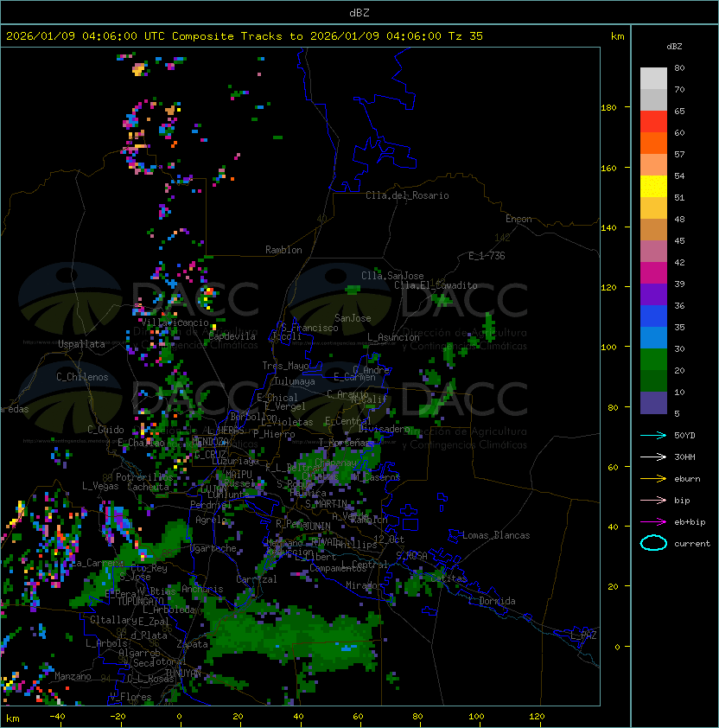Click the 'current' legend label
Screen dimensions: 719x728
pyautogui.click(x=692, y=544)
